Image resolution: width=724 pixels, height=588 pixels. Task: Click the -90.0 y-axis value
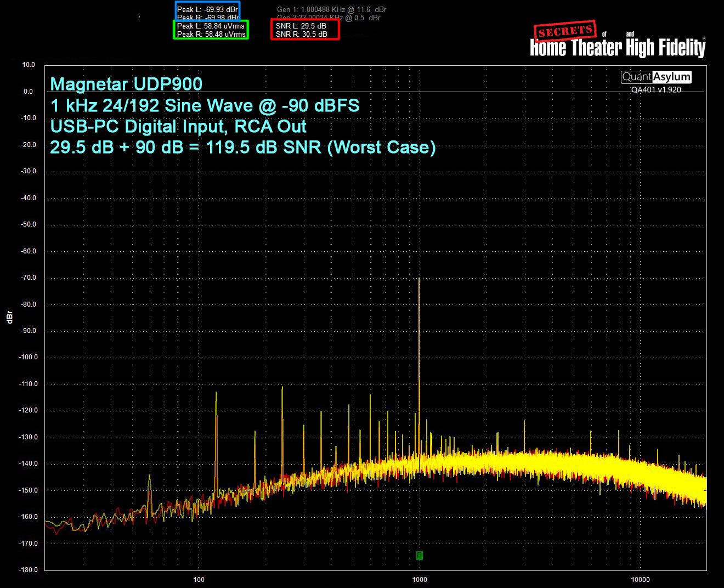click(x=27, y=331)
